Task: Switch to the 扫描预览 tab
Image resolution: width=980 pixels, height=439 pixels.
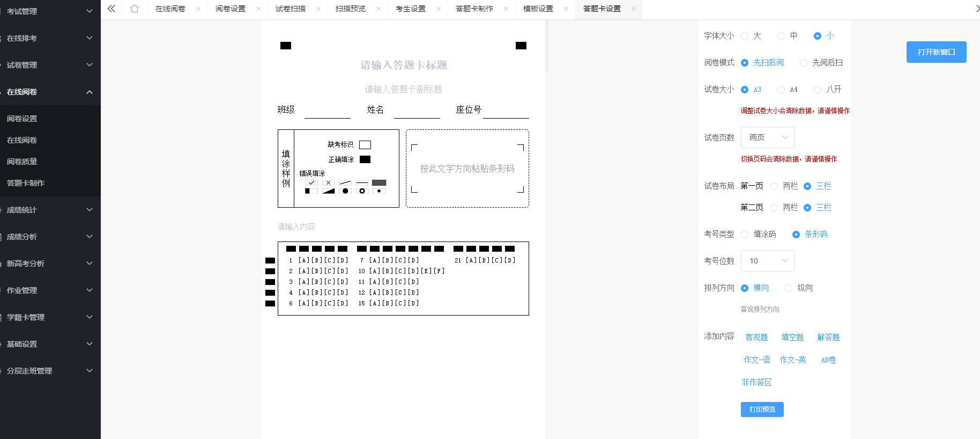Action: [351, 9]
